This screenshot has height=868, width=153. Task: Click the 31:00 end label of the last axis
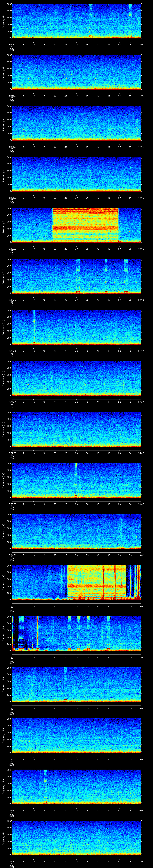141,861
